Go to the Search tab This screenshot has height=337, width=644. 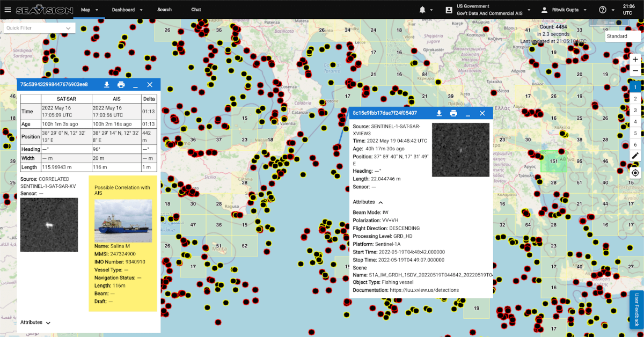pyautogui.click(x=164, y=10)
